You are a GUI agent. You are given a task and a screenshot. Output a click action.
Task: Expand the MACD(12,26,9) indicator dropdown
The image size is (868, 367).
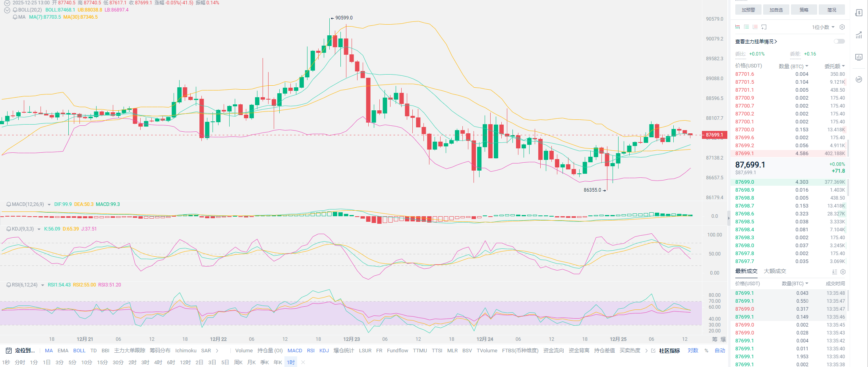[49, 205]
